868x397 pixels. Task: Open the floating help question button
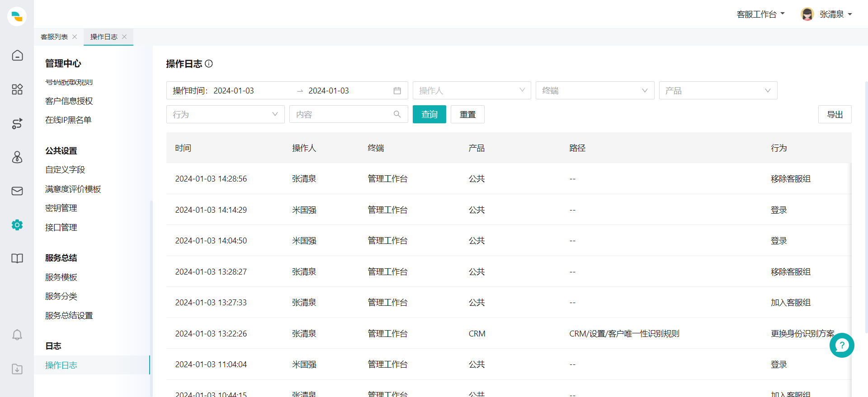click(x=842, y=346)
